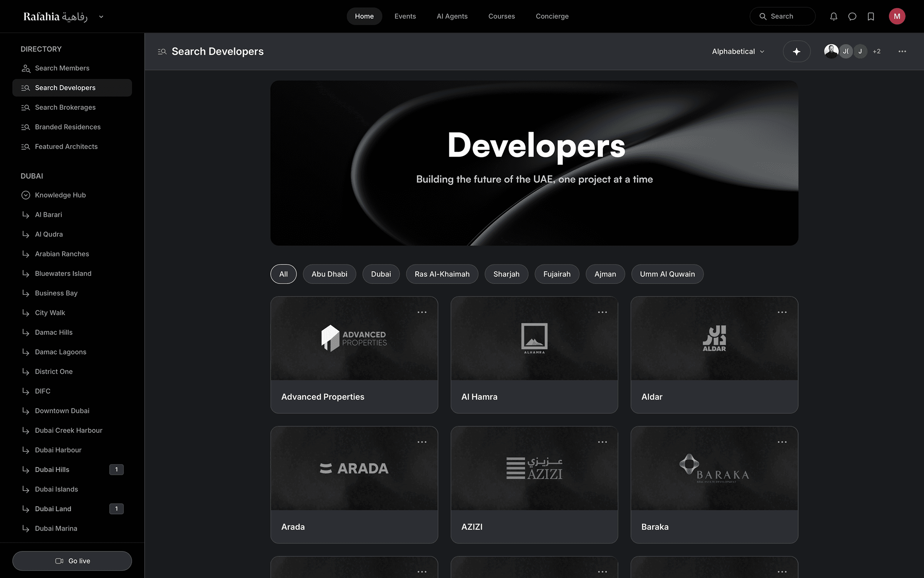This screenshot has height=578, width=924.
Task: Open the Alphabetical sort dropdown
Action: pyautogui.click(x=738, y=51)
